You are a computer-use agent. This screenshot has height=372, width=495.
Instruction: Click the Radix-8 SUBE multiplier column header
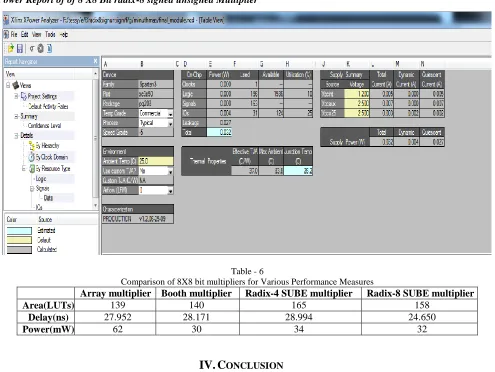[x=420, y=293]
